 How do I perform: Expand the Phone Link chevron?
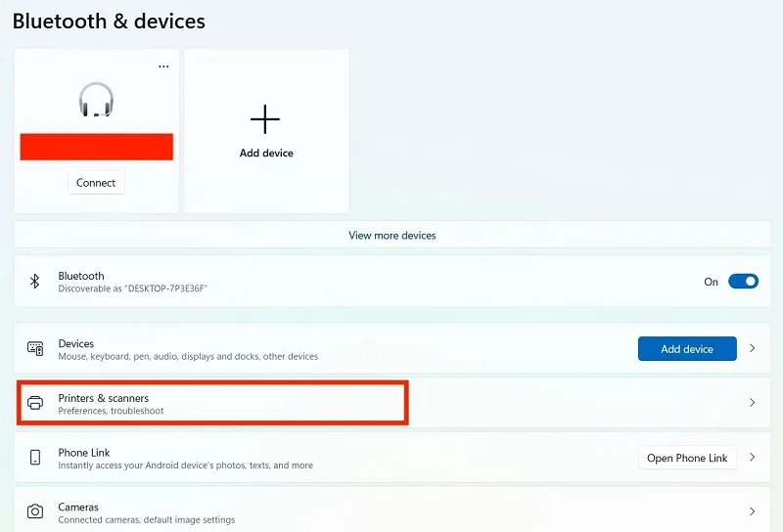tap(752, 457)
